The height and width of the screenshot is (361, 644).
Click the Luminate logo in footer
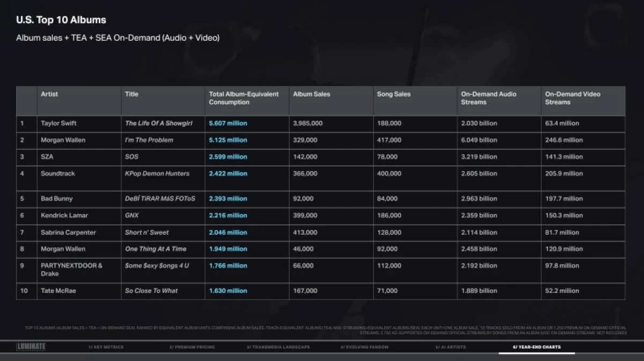(31, 347)
